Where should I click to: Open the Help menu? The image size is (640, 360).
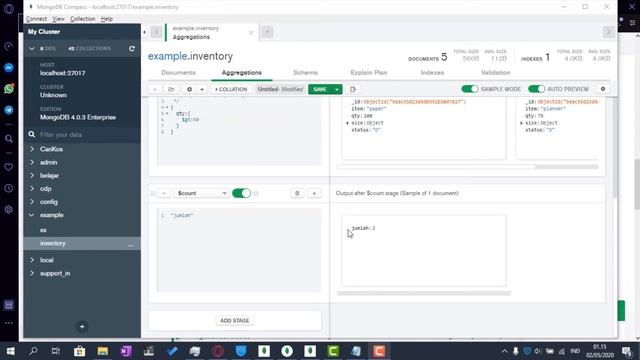point(107,19)
